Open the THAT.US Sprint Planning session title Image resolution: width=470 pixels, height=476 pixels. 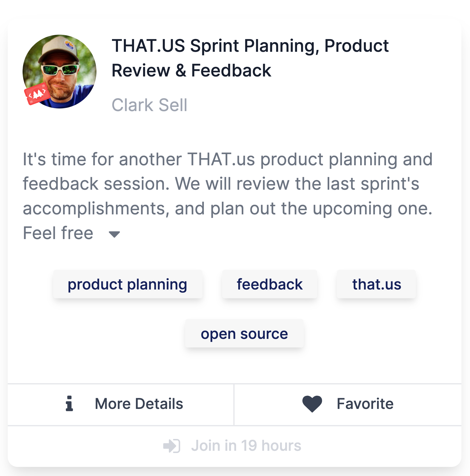point(250,58)
